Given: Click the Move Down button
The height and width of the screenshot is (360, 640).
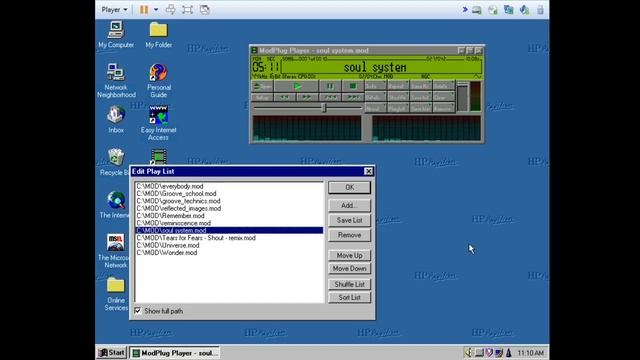Looking at the screenshot, I should (x=349, y=269).
